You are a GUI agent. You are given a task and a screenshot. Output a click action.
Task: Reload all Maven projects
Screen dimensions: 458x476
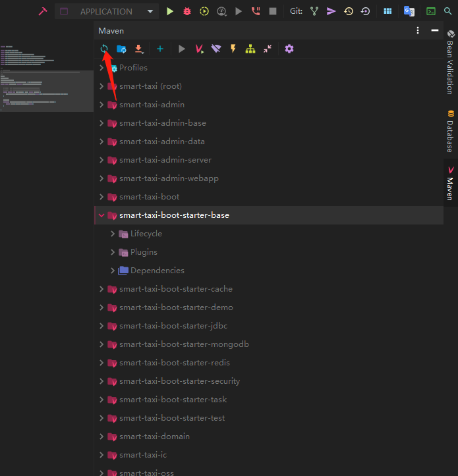coord(104,49)
